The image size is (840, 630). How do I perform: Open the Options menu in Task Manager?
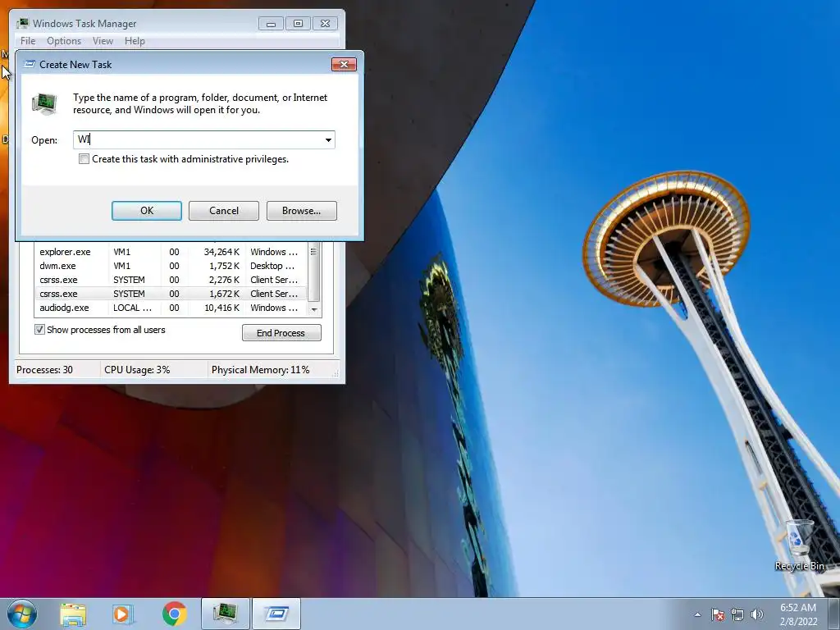click(x=64, y=41)
